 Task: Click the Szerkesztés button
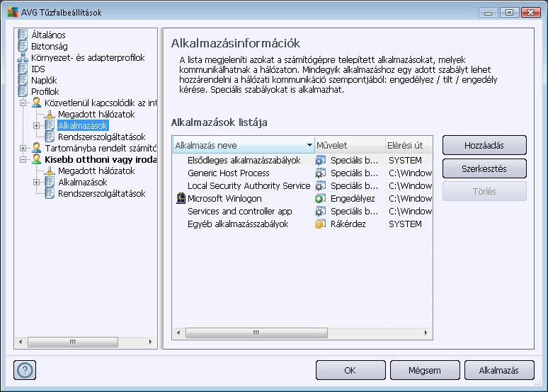tap(484, 168)
